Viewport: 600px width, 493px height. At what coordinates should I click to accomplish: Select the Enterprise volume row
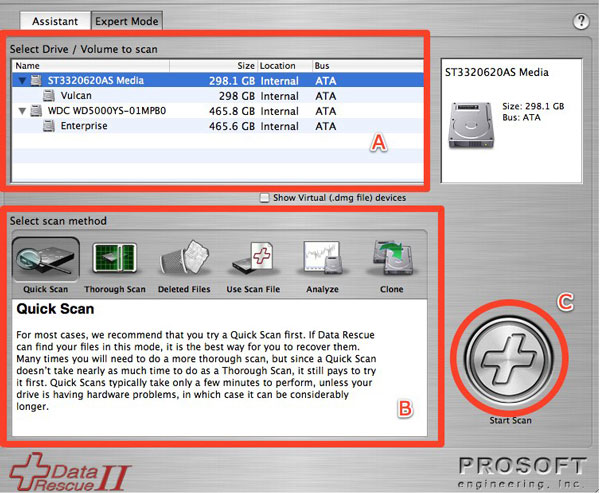point(218,126)
